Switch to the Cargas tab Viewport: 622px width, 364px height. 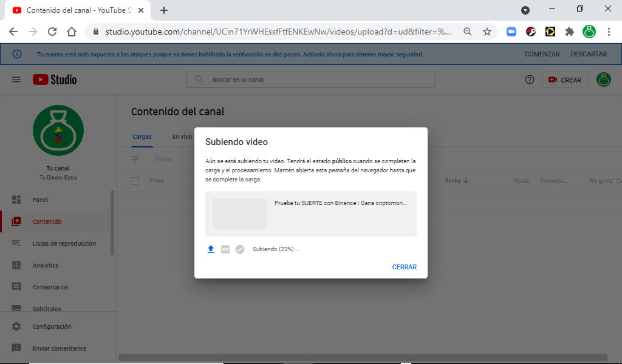click(142, 136)
